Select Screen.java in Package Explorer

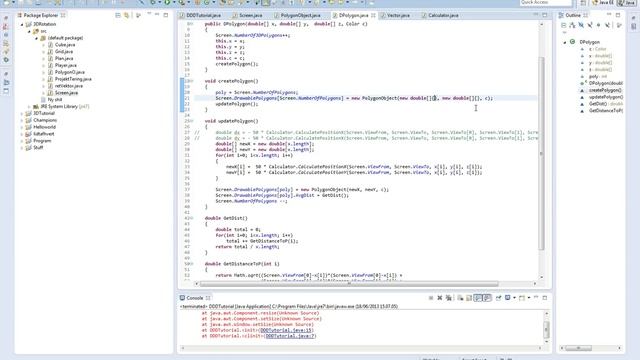point(66,93)
